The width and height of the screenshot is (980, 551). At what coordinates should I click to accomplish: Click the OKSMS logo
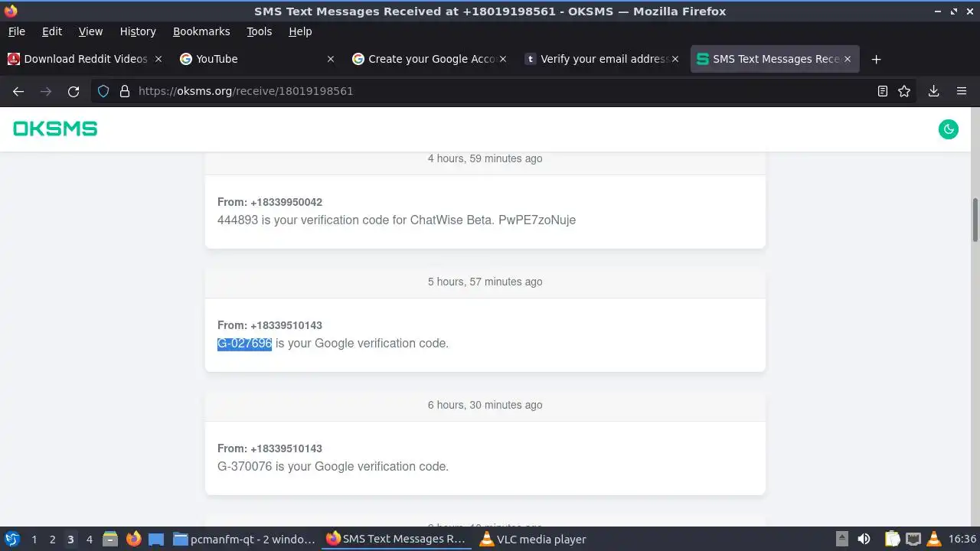(x=55, y=129)
